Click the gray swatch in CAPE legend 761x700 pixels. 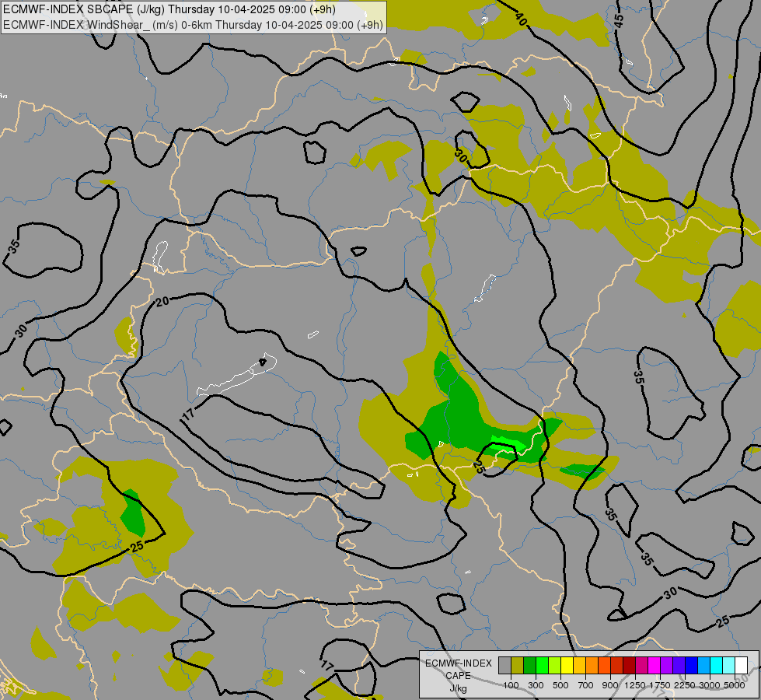pos(504,666)
